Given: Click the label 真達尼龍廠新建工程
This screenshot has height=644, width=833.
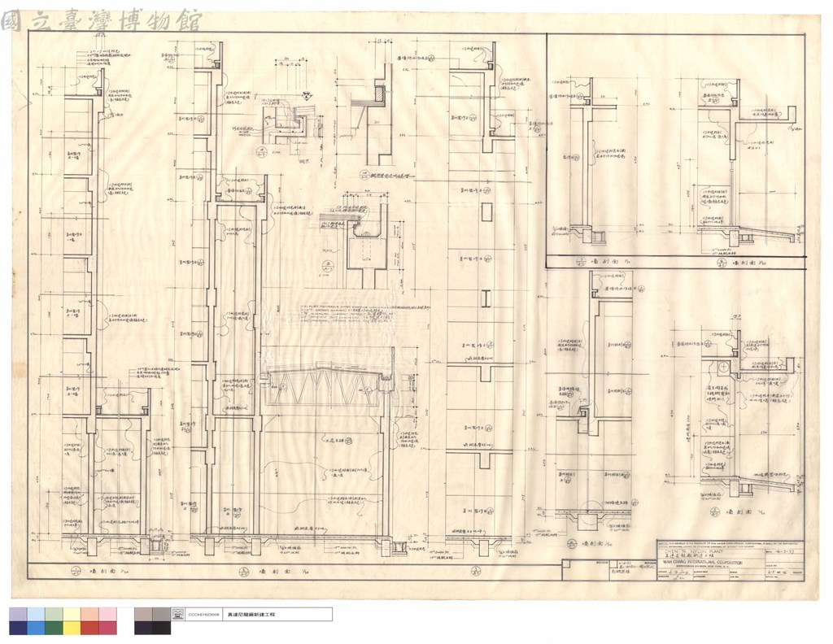Looking at the screenshot, I should pyautogui.click(x=251, y=615).
